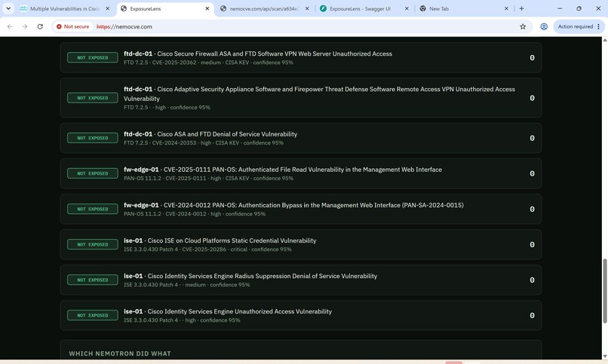Click NOT EXPOSED badge for CVE-2025-20362 row
The height and width of the screenshot is (364, 608).
click(92, 58)
